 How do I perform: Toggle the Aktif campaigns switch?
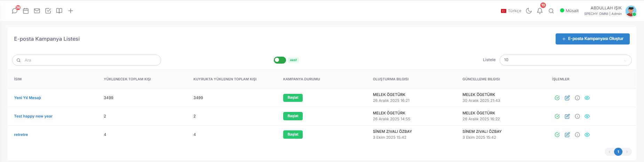pos(280,60)
